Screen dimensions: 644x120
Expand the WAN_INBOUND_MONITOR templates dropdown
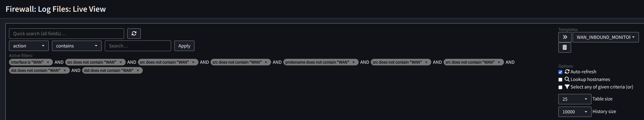[605, 37]
